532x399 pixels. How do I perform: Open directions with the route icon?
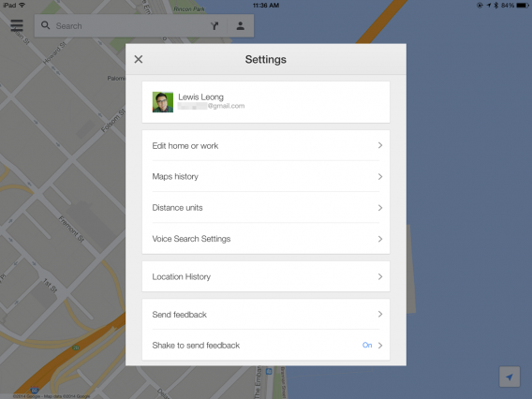point(214,26)
